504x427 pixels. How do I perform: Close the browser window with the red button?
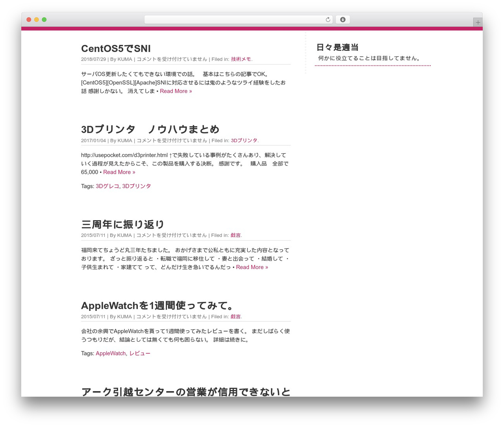tap(29, 20)
